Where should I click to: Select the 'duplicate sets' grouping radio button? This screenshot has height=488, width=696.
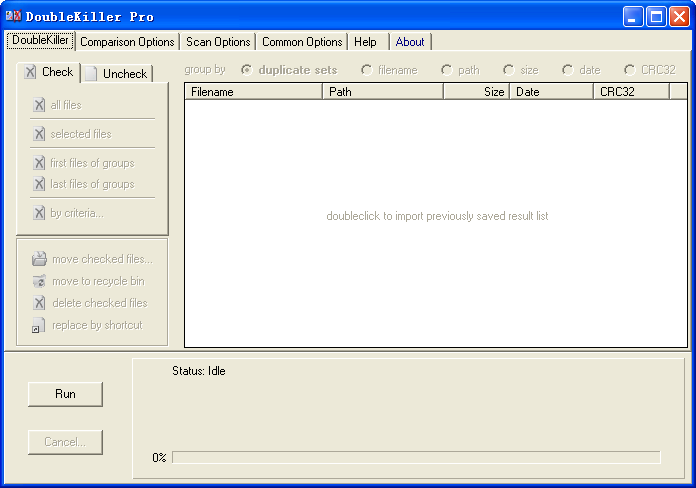(x=246, y=70)
